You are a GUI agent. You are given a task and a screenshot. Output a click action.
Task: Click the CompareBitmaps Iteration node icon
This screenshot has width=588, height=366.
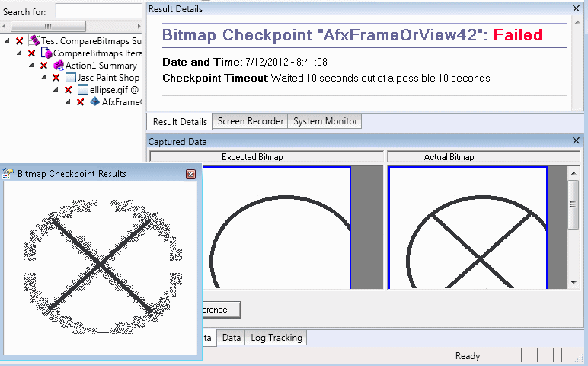pyautogui.click(x=46, y=53)
